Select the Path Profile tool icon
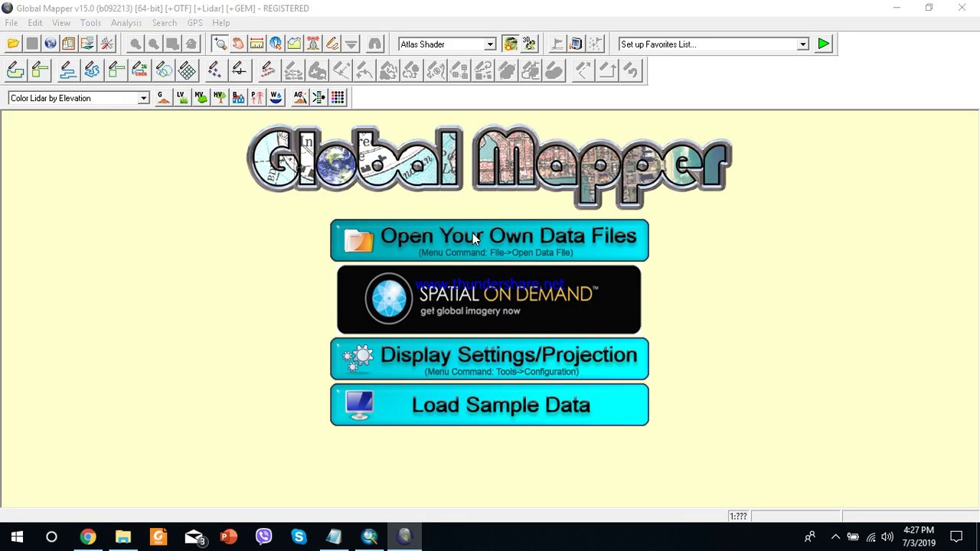 [x=294, y=44]
